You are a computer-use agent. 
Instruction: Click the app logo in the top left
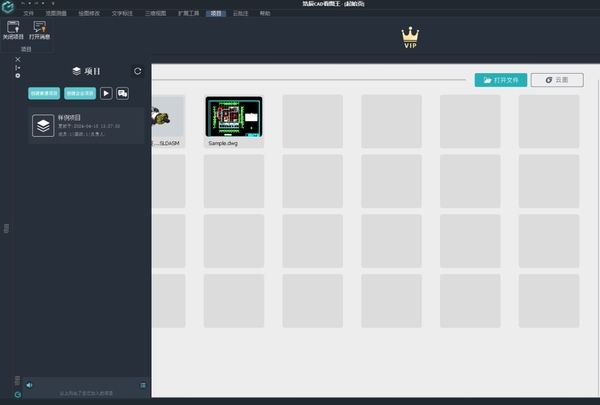point(8,7)
